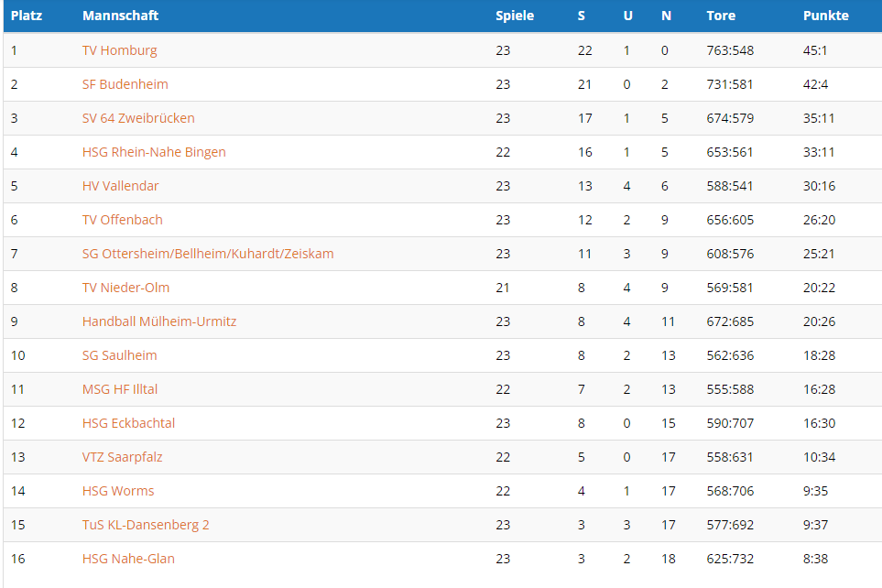
Task: Click the SF Budenheim team link
Action: coord(125,84)
